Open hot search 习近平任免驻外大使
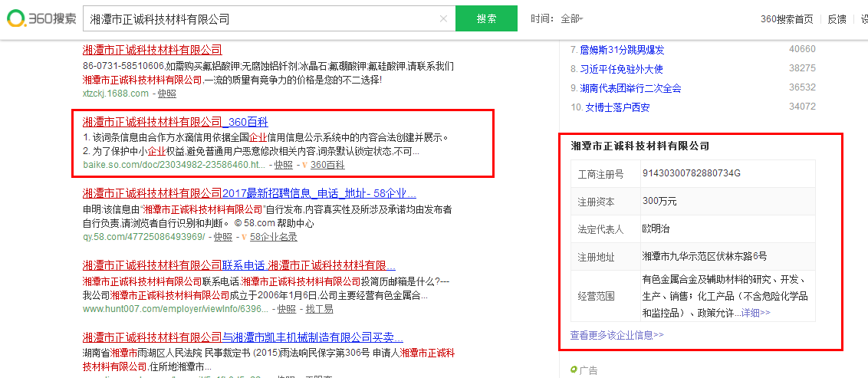868x378 pixels. 621,69
